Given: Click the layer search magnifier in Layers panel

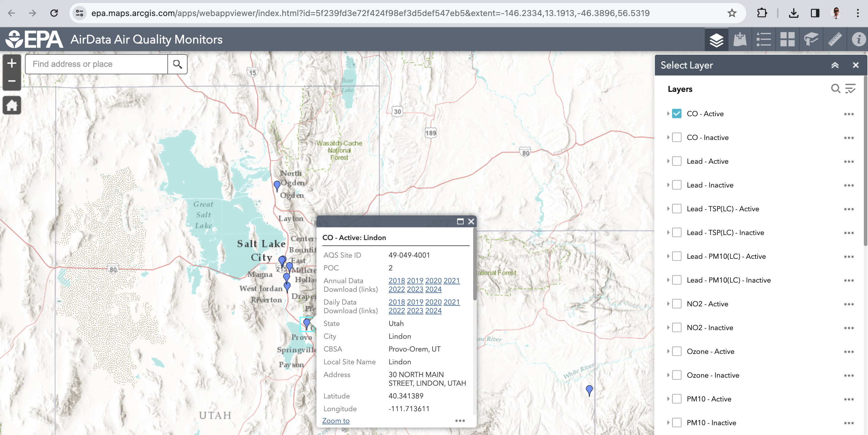Looking at the screenshot, I should tap(835, 89).
